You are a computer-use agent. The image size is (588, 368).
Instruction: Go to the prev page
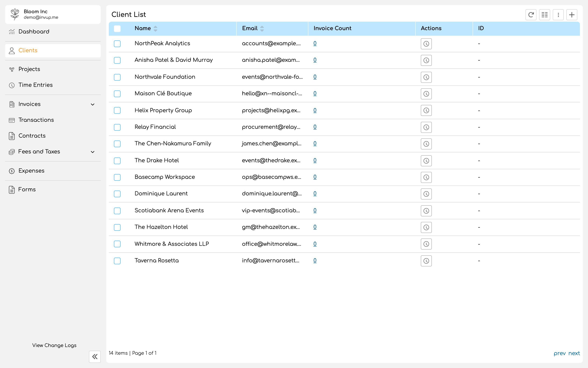560,353
